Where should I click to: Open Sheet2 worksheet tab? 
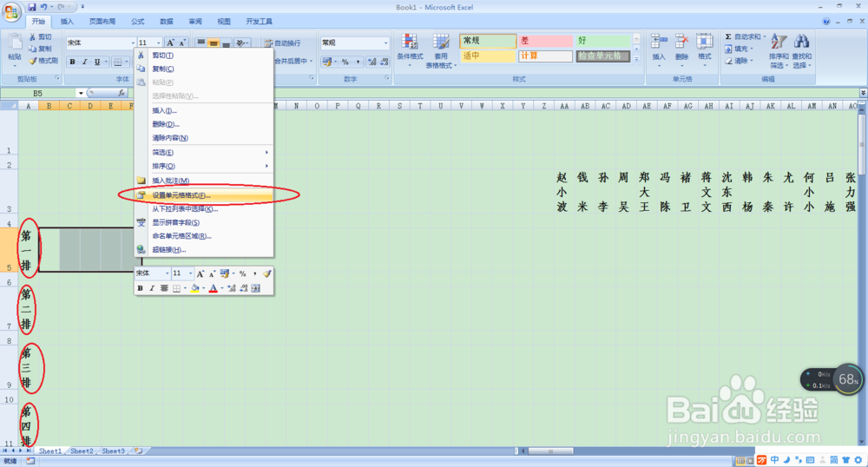coord(82,451)
